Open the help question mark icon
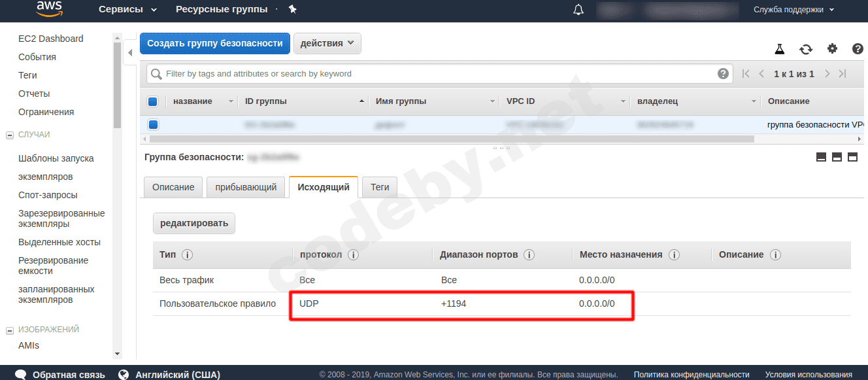868x380 pixels. (858, 48)
